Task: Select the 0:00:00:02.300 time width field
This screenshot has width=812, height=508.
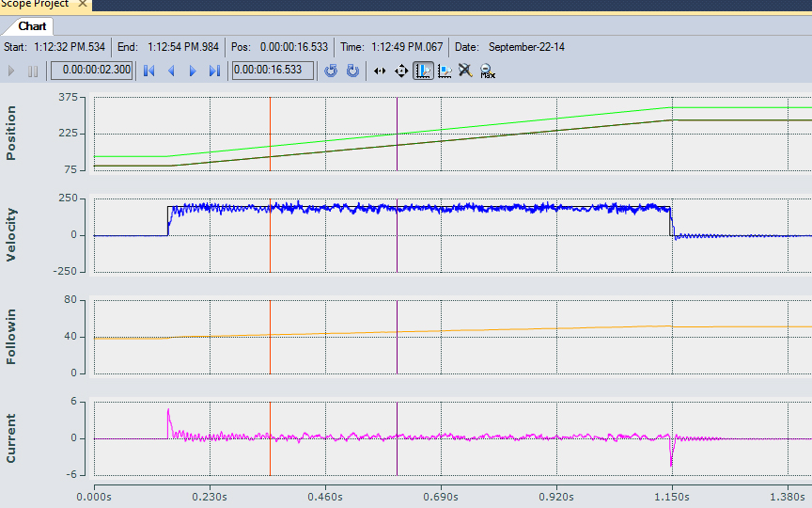Action: 92,71
